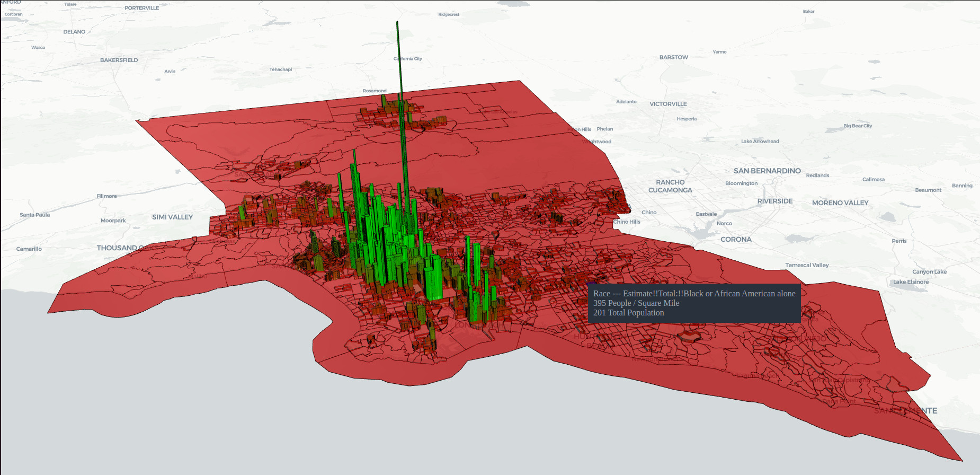Select the Porterville label on map
This screenshot has width=980, height=475.
(x=141, y=8)
